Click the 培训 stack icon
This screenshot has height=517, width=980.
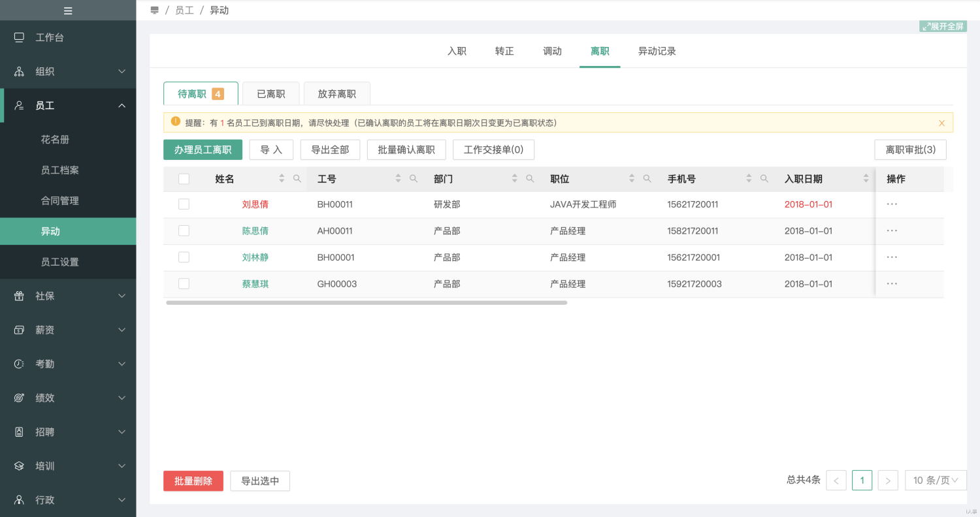tap(19, 465)
